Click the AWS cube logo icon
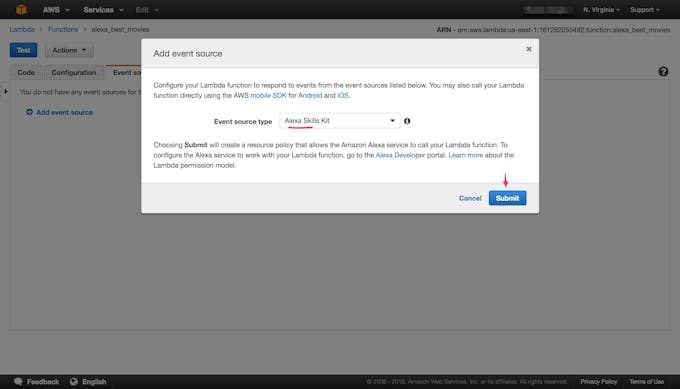This screenshot has width=680, height=389. tap(21, 9)
